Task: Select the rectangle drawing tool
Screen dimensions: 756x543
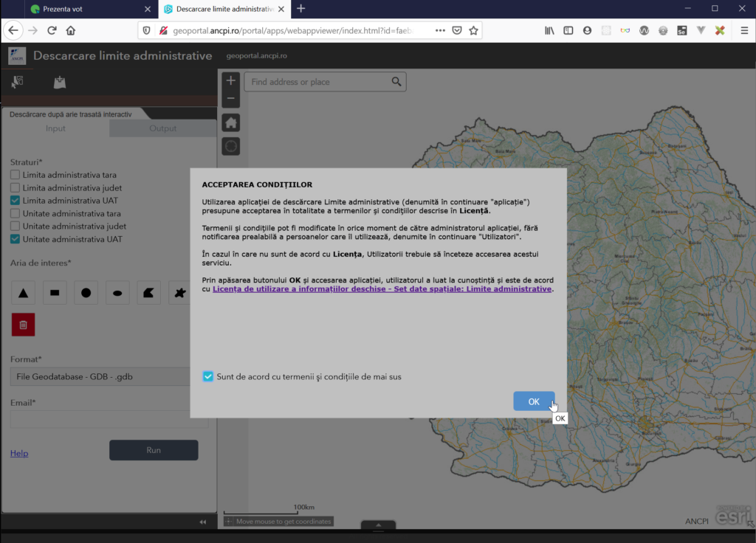Action: pyautogui.click(x=55, y=293)
